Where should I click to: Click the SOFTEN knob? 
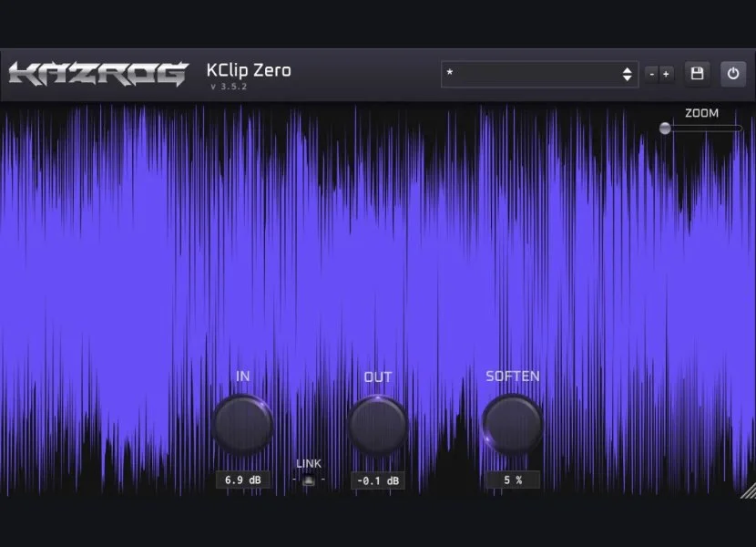513,425
